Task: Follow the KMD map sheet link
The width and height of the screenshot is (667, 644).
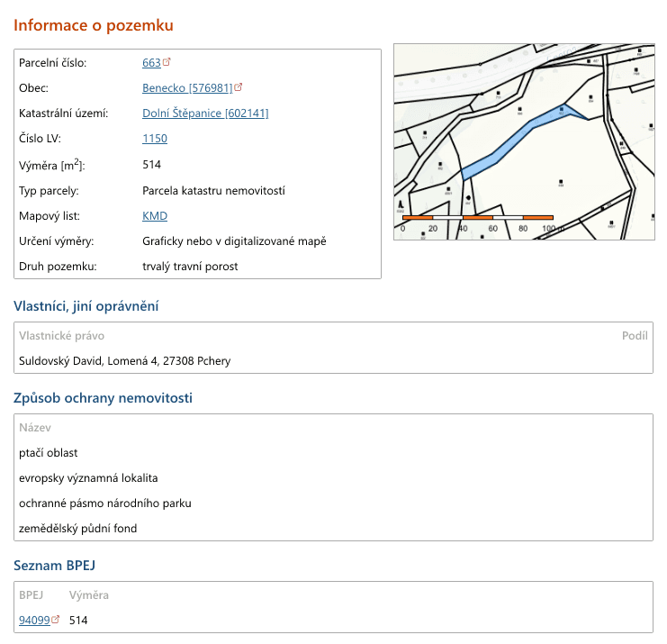Action: [155, 216]
